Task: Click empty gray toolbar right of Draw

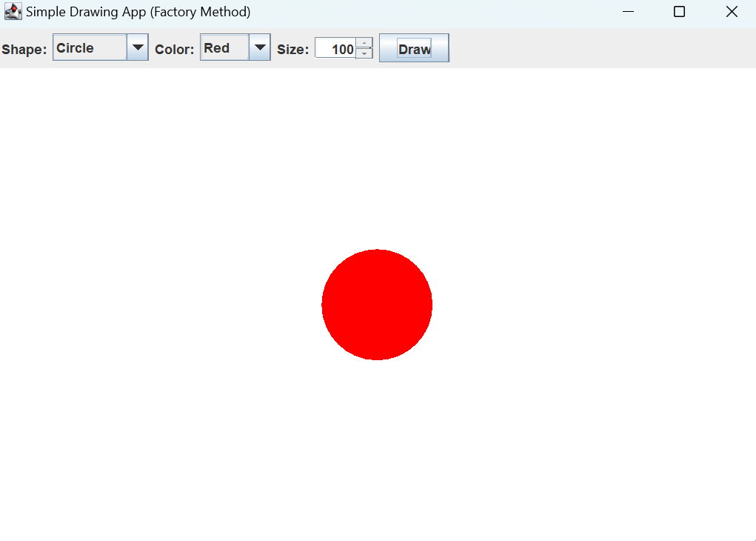Action: 603,47
